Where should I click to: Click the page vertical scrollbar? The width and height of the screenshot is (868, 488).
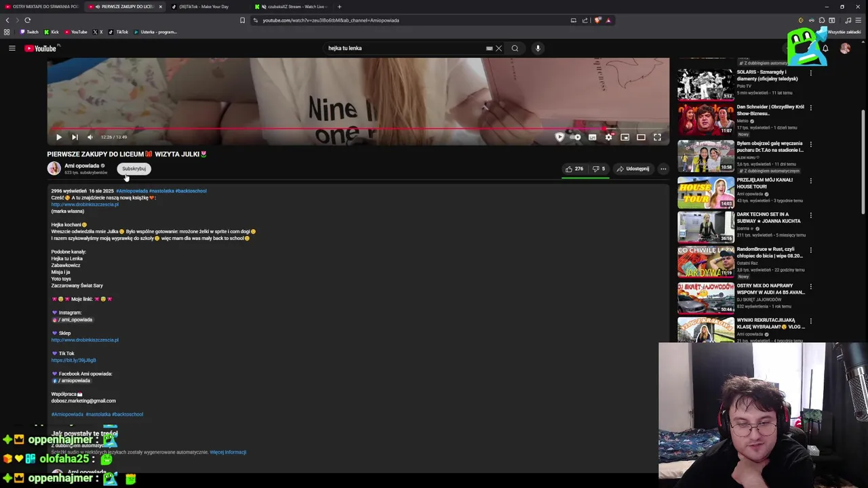coord(863,163)
